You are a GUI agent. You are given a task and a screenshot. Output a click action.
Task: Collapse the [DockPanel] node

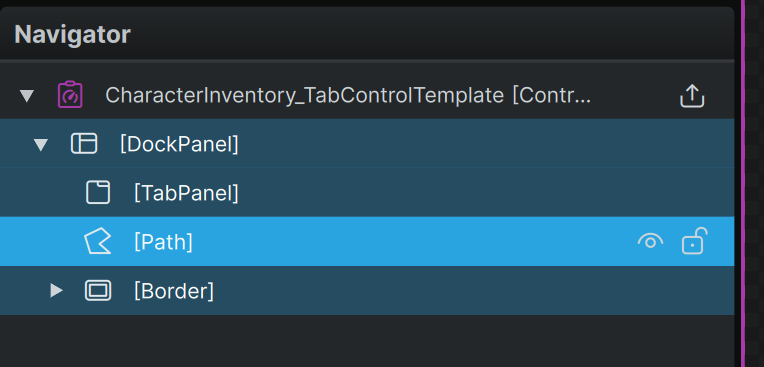point(41,145)
